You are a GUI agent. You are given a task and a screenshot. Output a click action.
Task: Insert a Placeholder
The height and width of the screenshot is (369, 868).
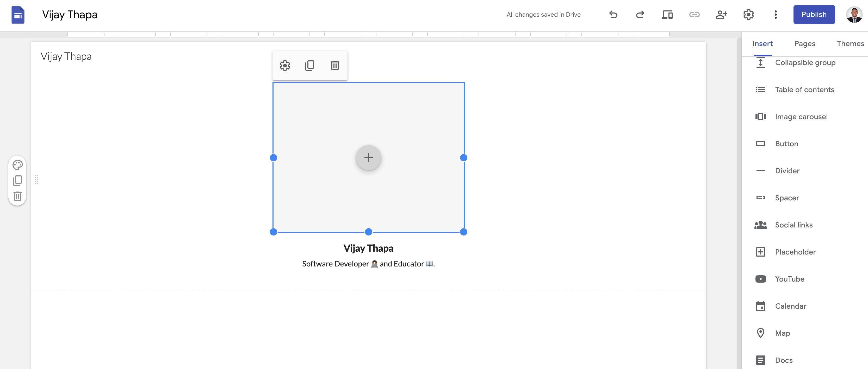805,252
